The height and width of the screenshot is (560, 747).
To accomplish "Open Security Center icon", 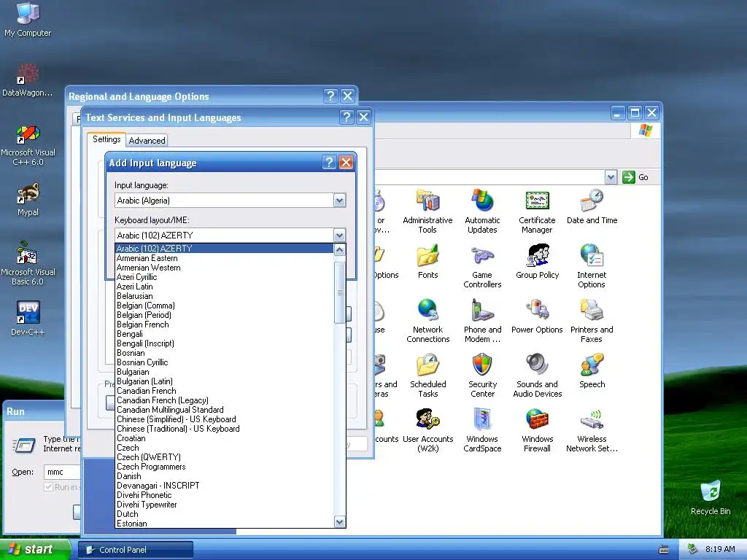I will (x=482, y=376).
